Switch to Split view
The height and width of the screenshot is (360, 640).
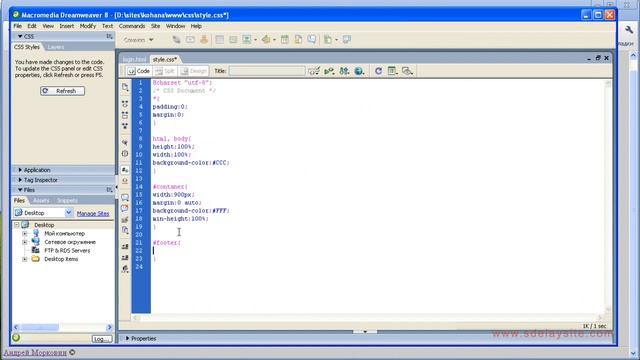165,71
